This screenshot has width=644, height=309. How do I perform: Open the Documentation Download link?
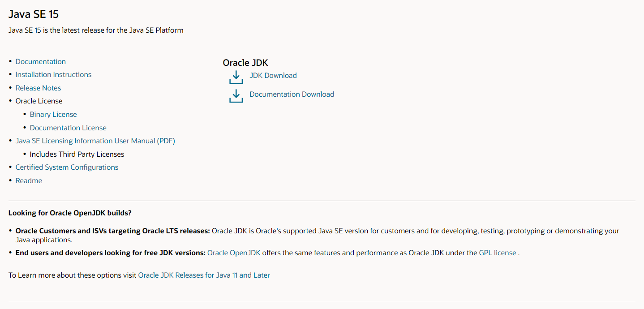292,94
